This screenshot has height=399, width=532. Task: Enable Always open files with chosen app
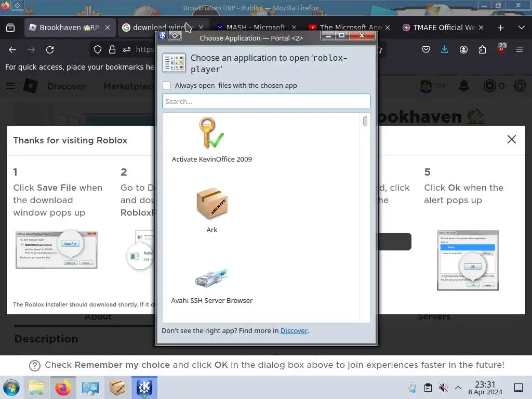pos(167,85)
